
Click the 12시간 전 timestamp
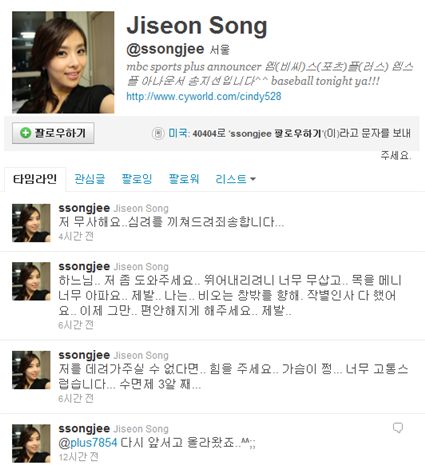click(x=78, y=456)
